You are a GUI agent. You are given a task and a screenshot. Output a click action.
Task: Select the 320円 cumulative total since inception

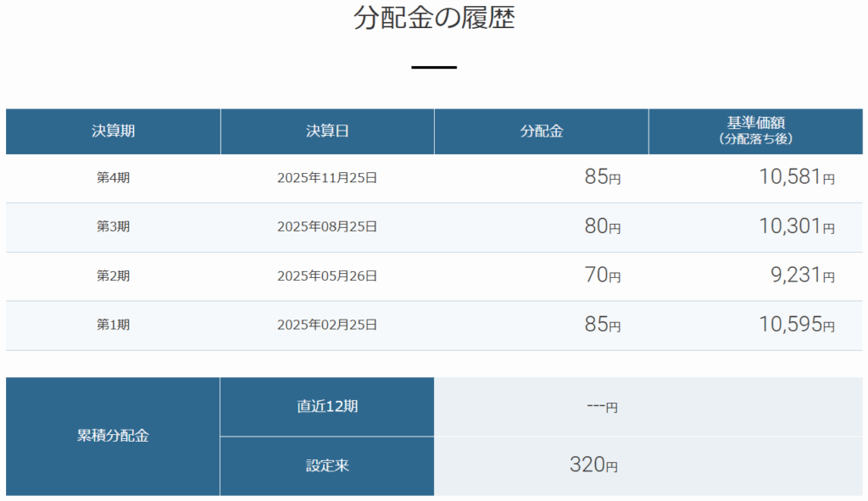(593, 465)
